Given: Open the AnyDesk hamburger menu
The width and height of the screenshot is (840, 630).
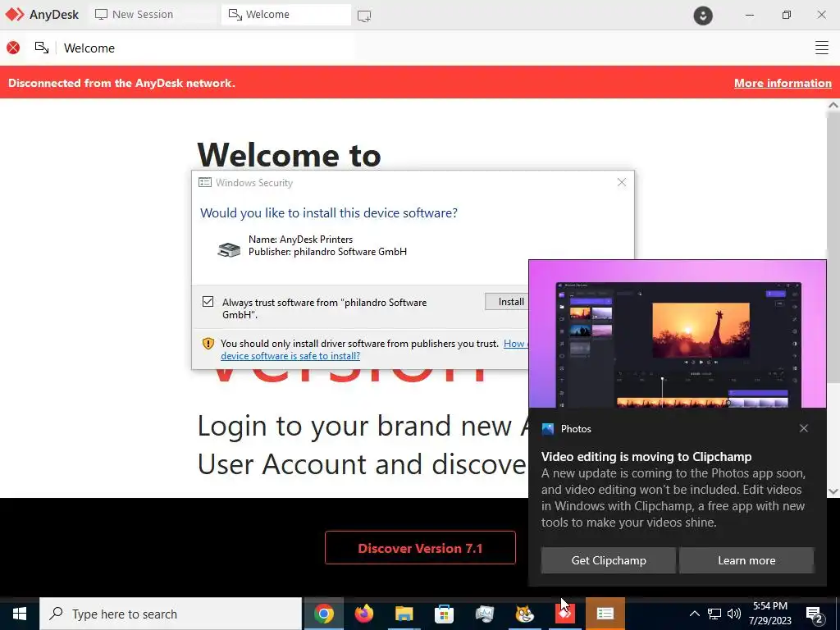Looking at the screenshot, I should click(x=822, y=48).
